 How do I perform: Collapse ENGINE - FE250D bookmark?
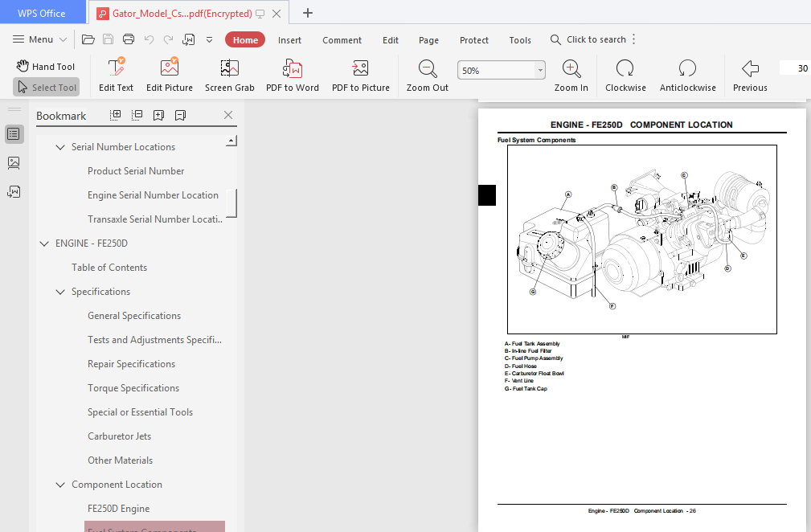coord(44,243)
